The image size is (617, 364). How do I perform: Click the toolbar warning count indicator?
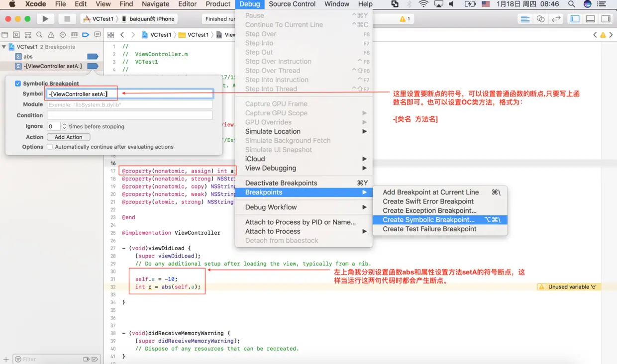tap(405, 19)
